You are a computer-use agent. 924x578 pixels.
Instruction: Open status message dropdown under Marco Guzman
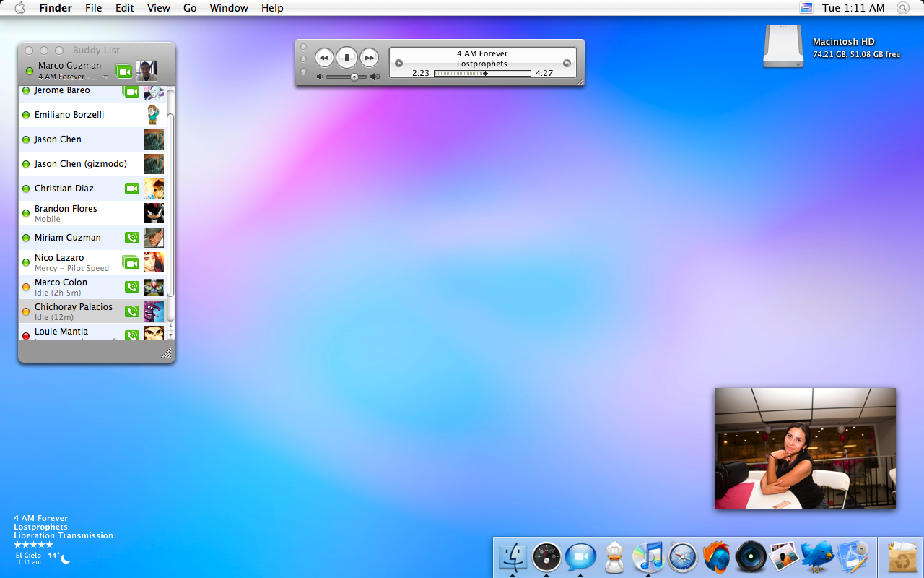[105, 77]
